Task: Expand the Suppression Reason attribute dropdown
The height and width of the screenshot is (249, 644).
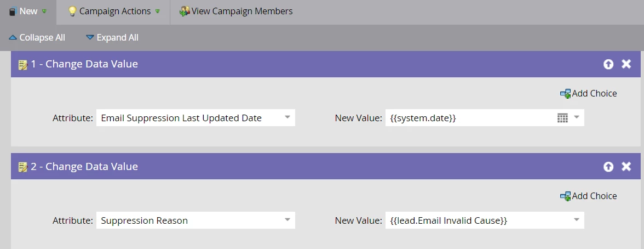Action: pos(287,220)
